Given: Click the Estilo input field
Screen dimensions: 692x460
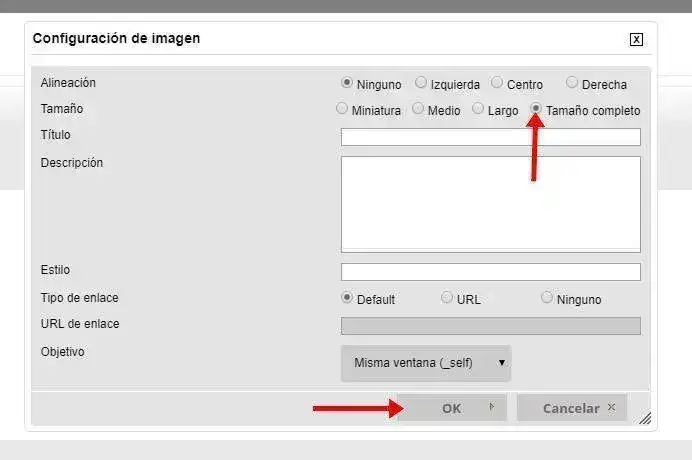Looking at the screenshot, I should tap(490, 272).
